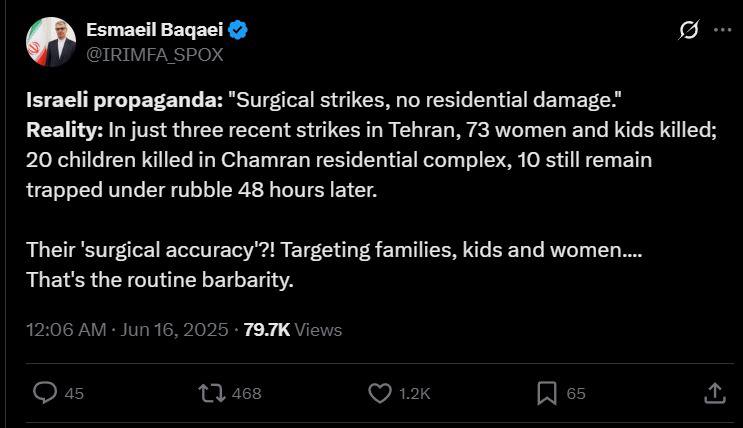The width and height of the screenshot is (743, 428).
Task: Click the repost arrows icon
Action: (x=212, y=393)
